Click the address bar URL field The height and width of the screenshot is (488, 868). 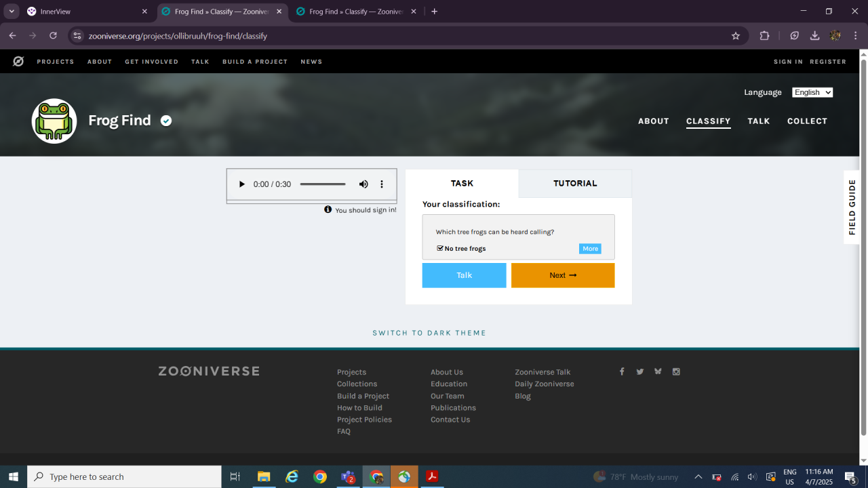click(x=407, y=36)
